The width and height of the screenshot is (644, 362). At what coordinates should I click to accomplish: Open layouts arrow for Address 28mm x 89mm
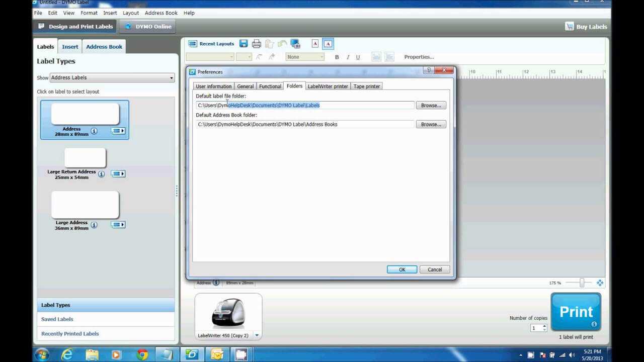pyautogui.click(x=118, y=131)
